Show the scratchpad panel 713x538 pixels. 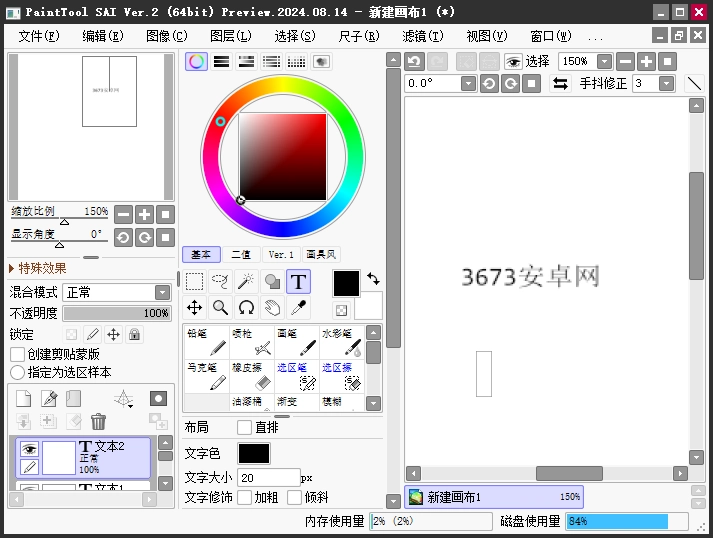321,61
